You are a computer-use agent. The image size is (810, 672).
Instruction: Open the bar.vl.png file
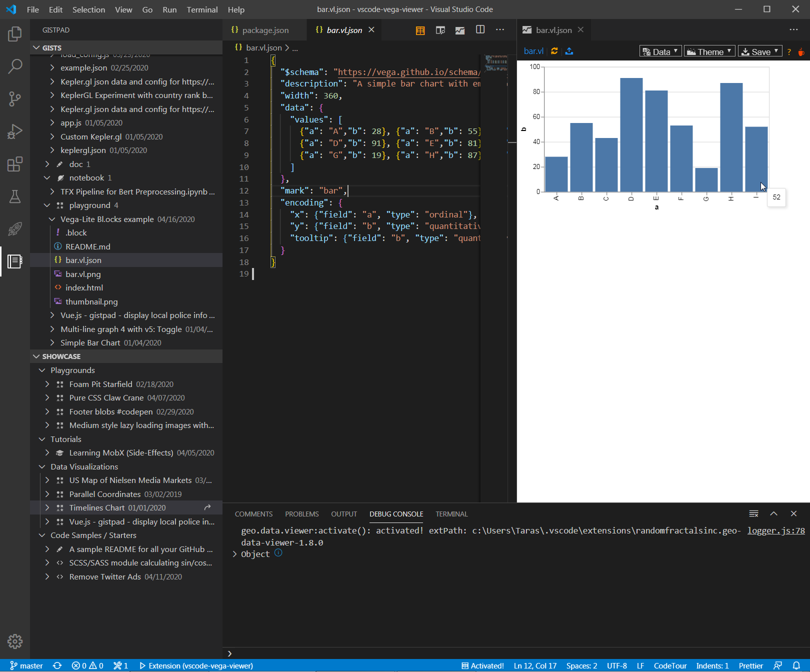click(126, 274)
